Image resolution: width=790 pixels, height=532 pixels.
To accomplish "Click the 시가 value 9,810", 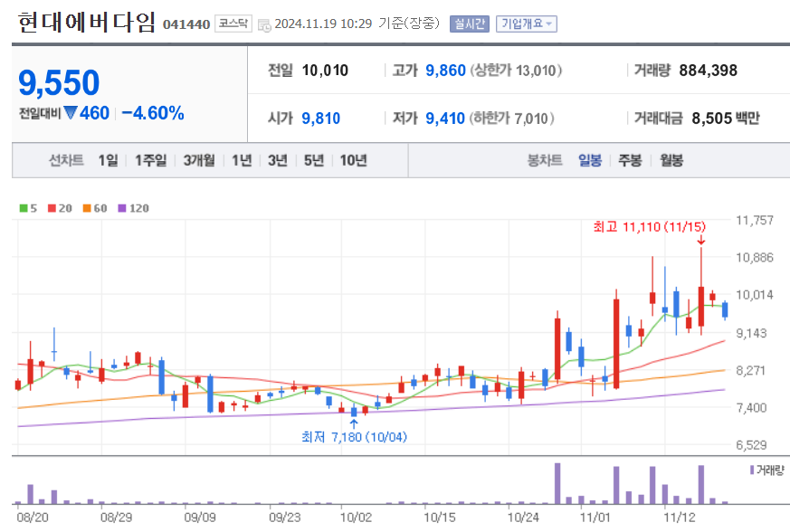I will click(321, 119).
